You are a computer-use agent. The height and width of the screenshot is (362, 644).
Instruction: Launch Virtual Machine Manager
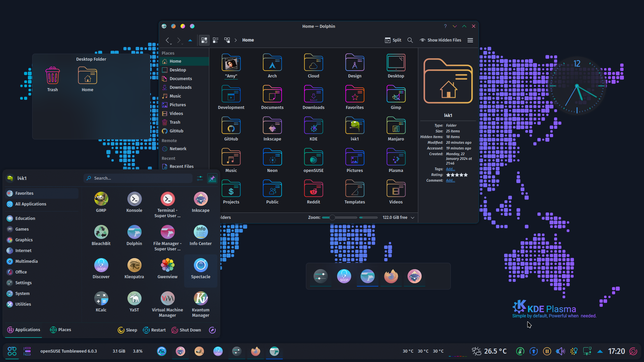click(x=167, y=304)
